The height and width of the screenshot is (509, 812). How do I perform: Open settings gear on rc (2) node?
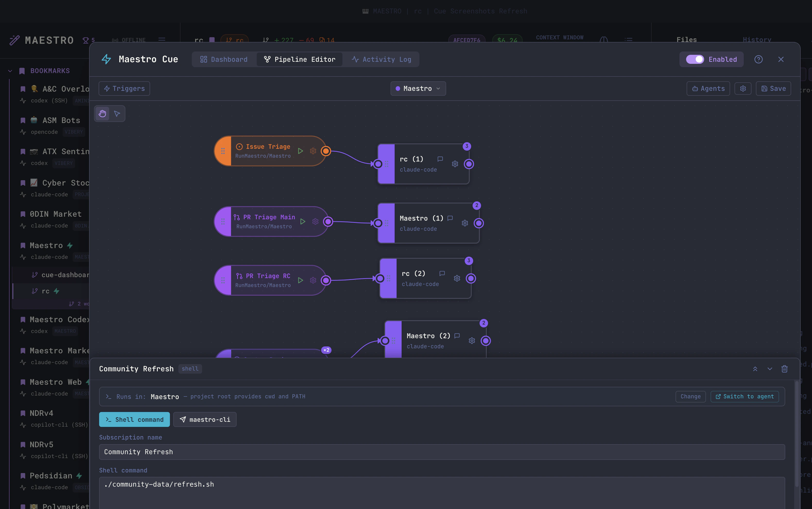(x=457, y=278)
